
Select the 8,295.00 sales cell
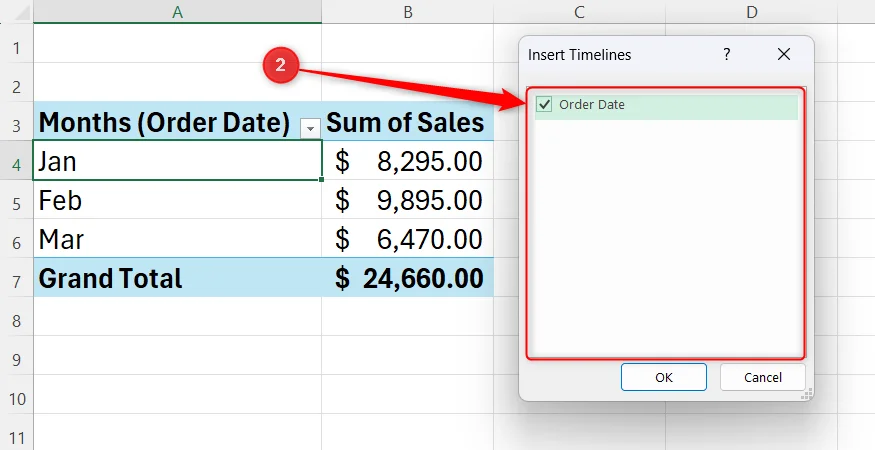pos(407,161)
